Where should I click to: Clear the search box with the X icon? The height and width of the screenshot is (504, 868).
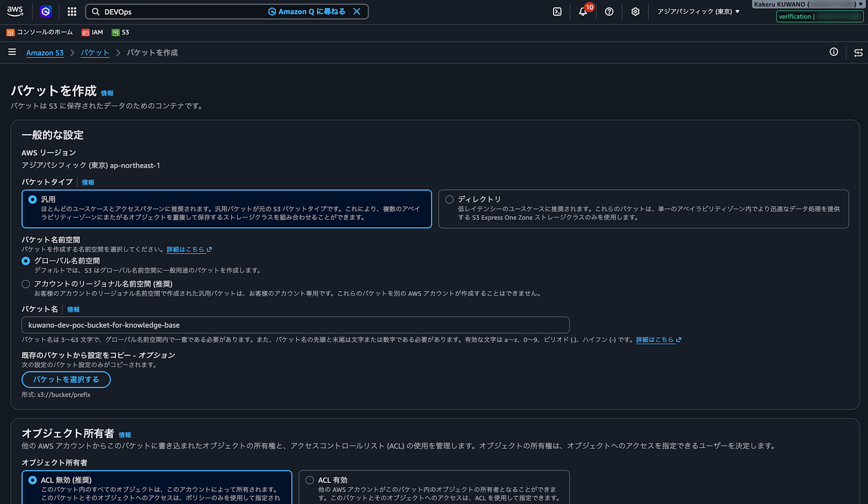point(357,12)
